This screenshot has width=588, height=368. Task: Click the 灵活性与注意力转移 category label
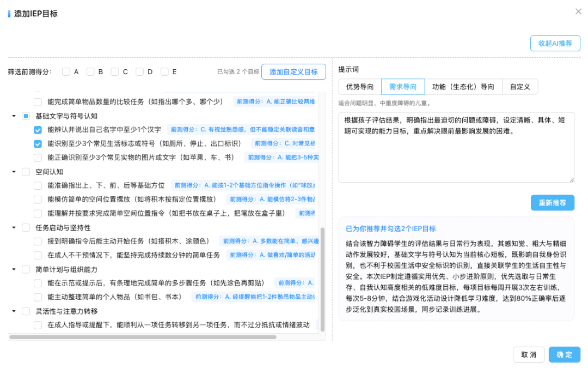[66, 311]
